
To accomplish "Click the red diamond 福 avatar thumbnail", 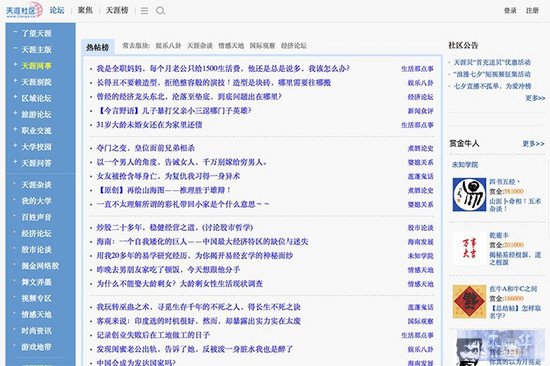I will 469,301.
